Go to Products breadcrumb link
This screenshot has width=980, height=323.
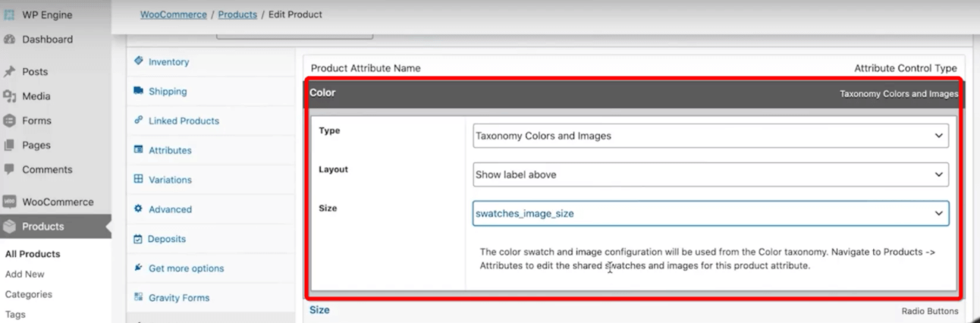pos(237,14)
